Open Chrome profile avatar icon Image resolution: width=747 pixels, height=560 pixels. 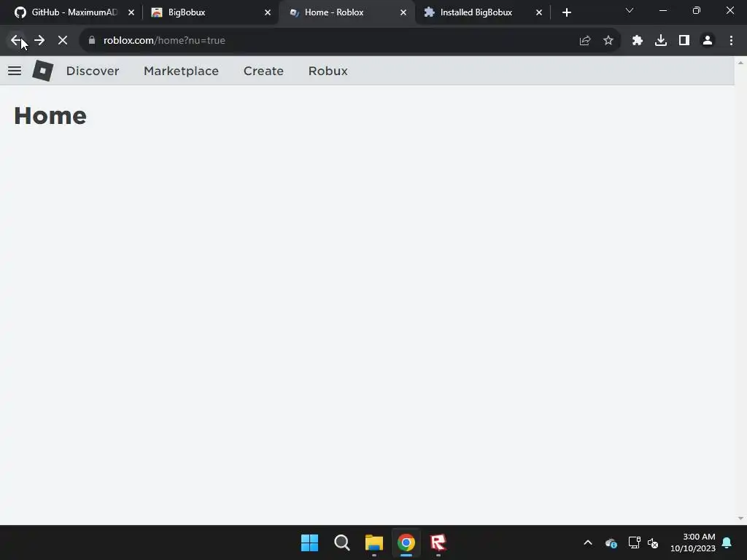tap(708, 41)
